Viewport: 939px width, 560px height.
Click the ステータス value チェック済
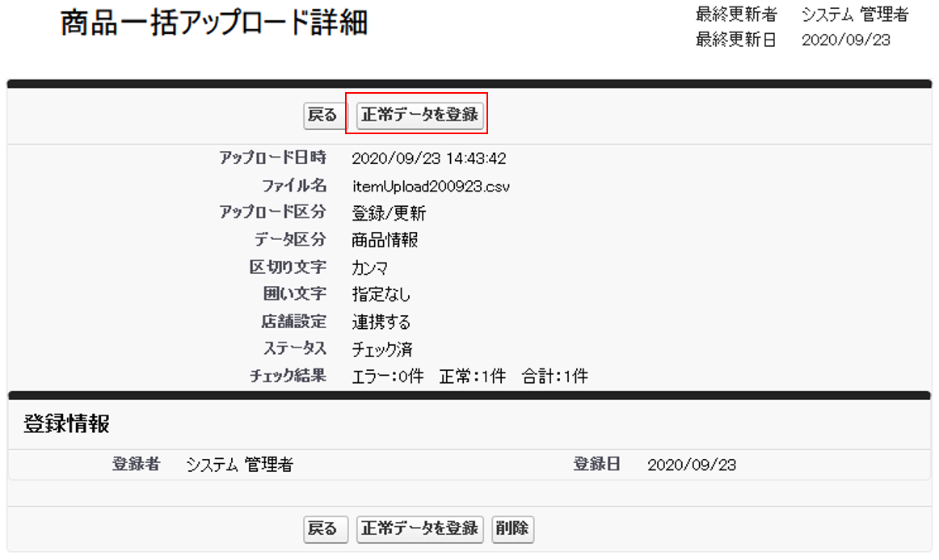coord(381,349)
